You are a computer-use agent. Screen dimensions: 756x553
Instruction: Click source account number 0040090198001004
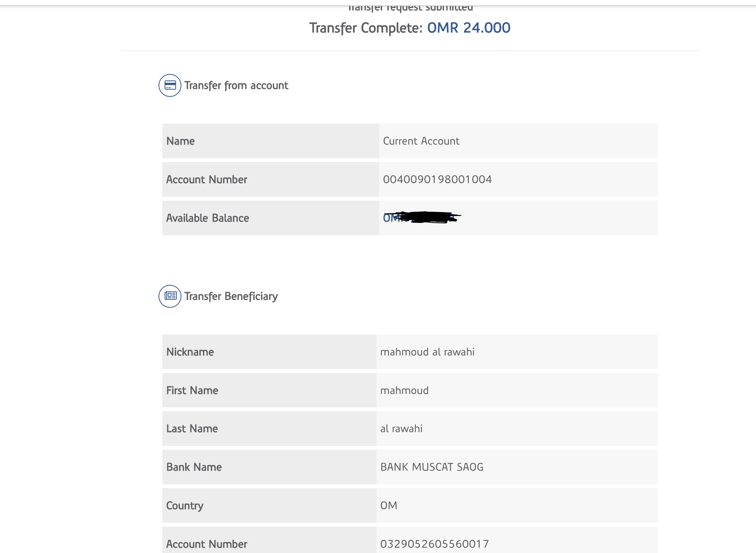tap(437, 180)
